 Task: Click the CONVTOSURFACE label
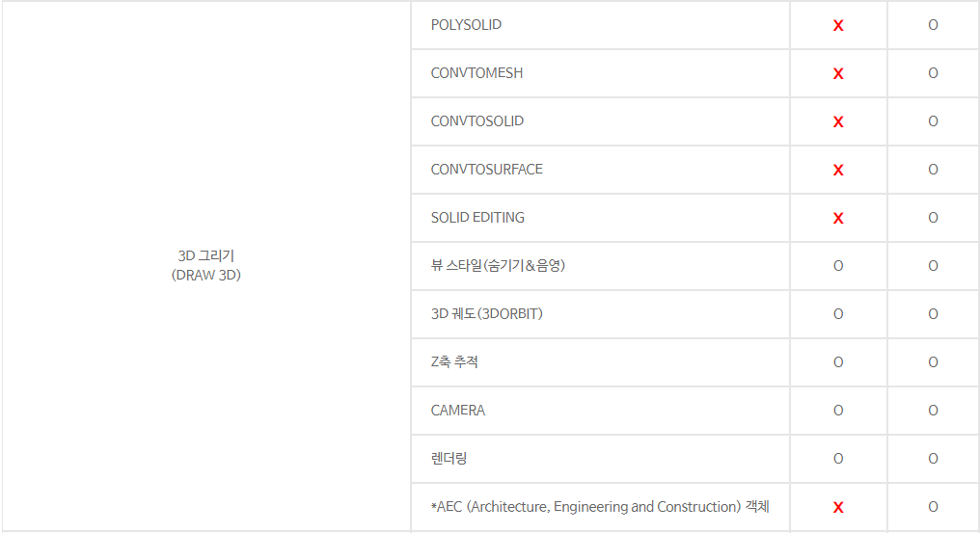click(x=487, y=170)
